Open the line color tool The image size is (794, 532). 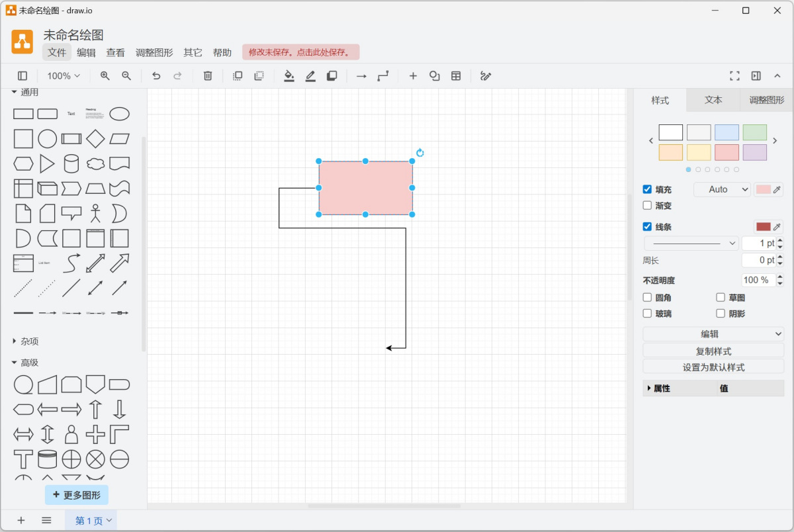tap(310, 76)
